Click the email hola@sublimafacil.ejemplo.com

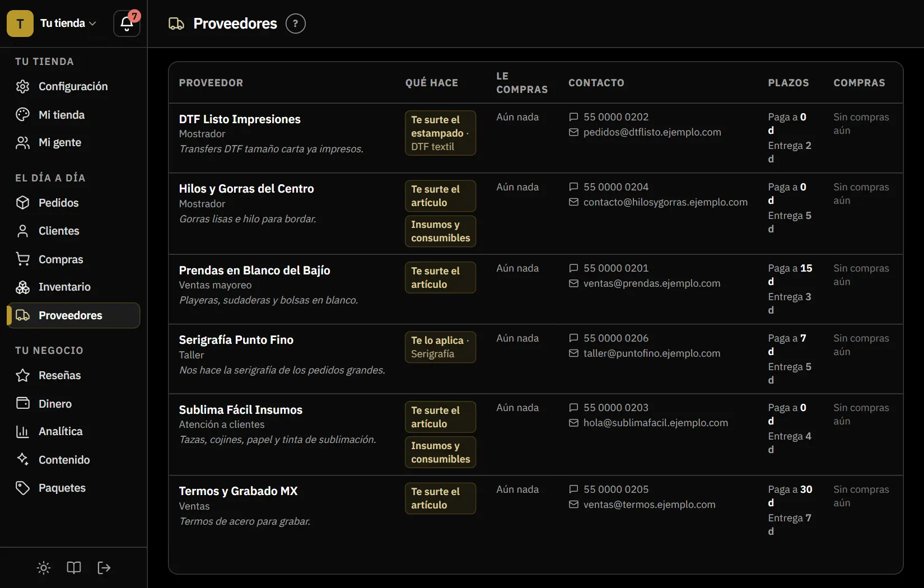point(656,423)
